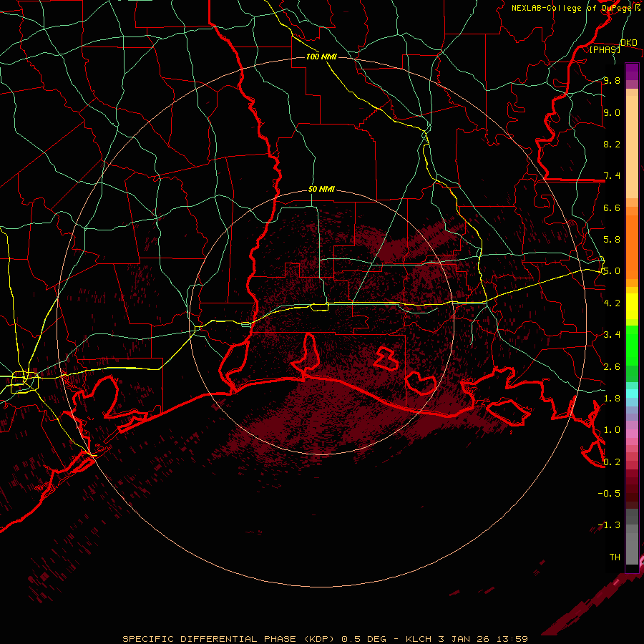This screenshot has height=644, width=644.
Task: Click the 4.2 value on the color scale
Action: click(x=612, y=303)
